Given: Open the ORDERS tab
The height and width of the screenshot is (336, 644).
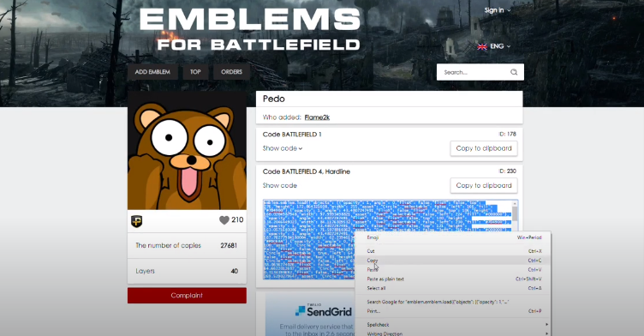Looking at the screenshot, I should tap(231, 72).
